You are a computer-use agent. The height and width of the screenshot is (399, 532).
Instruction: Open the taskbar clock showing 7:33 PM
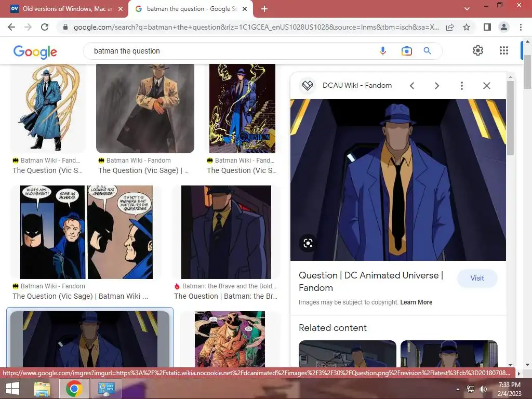(509, 389)
